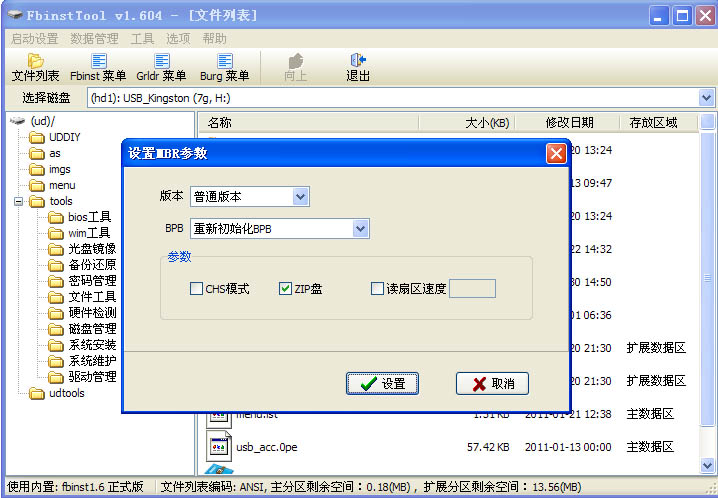The image size is (718, 498).
Task: Sort by 名称 column header
Action: pos(309,123)
